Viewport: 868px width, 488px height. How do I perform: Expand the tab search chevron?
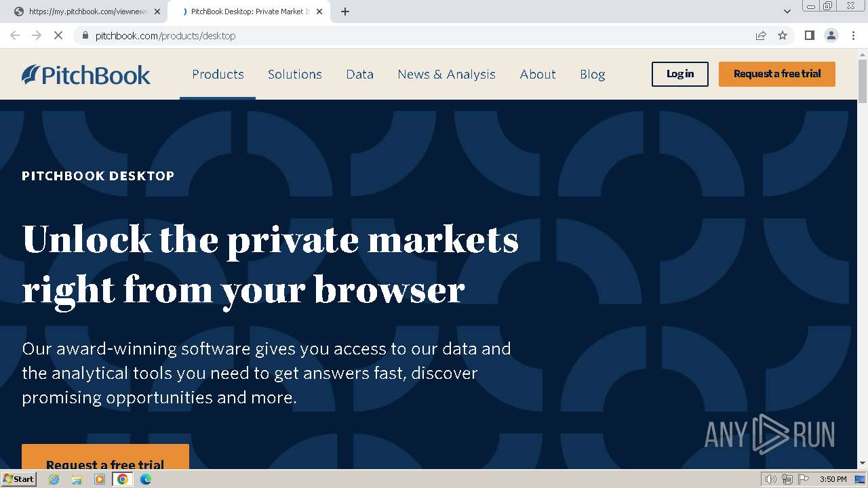787,12
